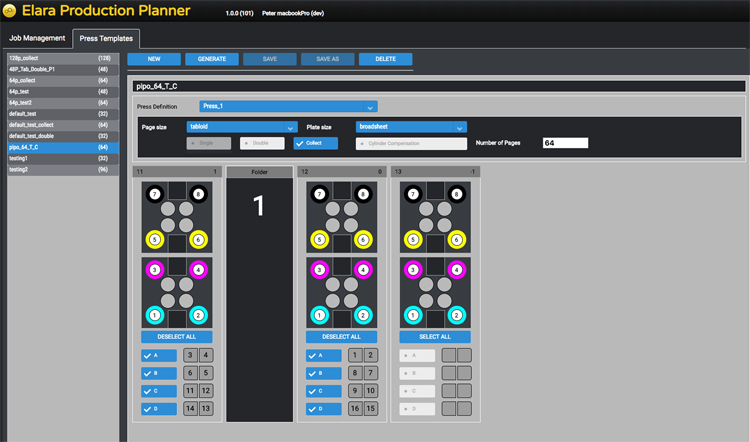The height and width of the screenshot is (442, 750).
Task: Click black circle 7 in unit 13
Action: [413, 194]
